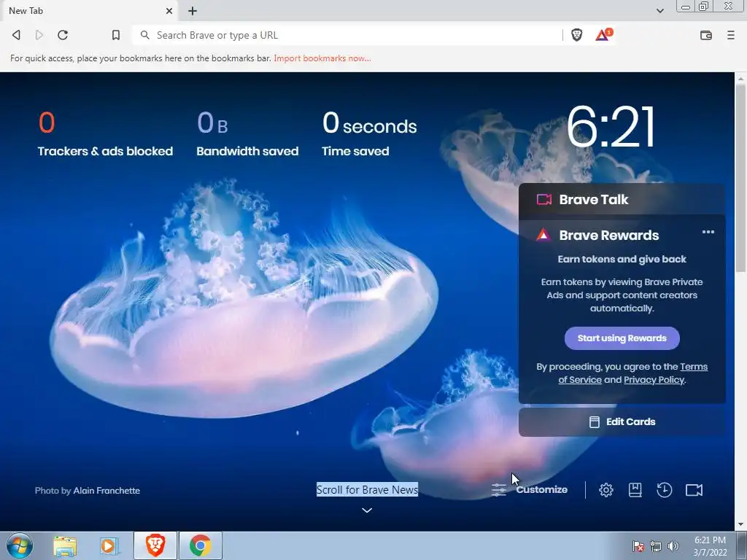Start Brave Talk via bottom camera icon
Screen dimensions: 747x560
pyautogui.click(x=694, y=490)
